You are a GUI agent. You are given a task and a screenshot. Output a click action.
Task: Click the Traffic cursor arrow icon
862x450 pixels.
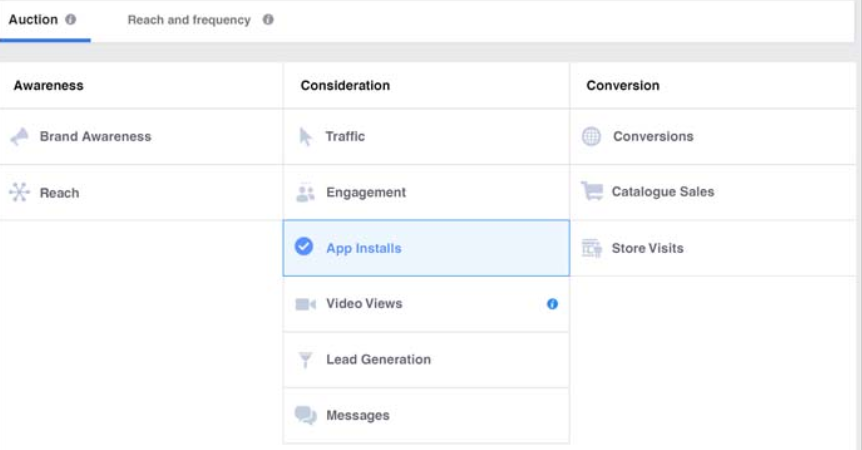(306, 137)
